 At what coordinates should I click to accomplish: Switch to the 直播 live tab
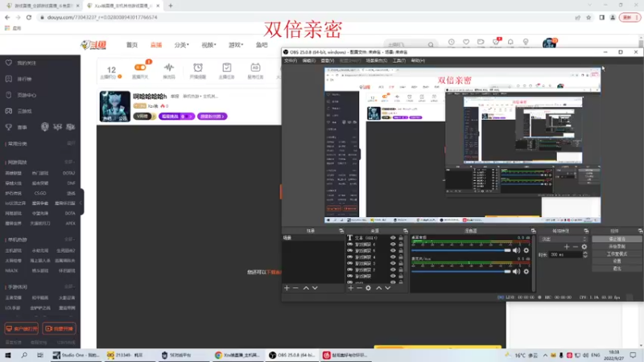[x=156, y=45]
